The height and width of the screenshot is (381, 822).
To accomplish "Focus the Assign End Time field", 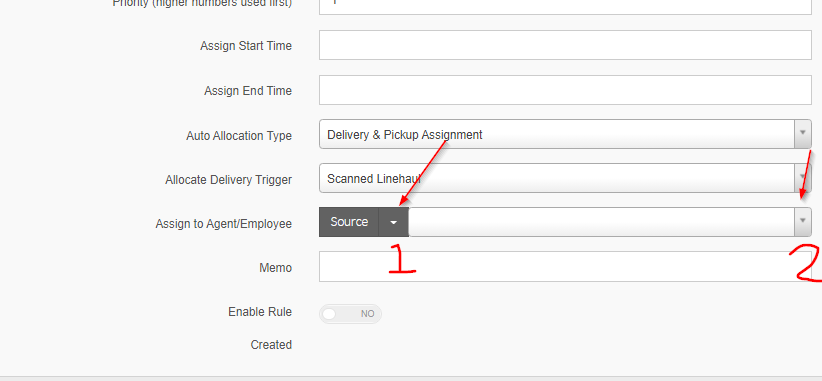I will tap(565, 90).
